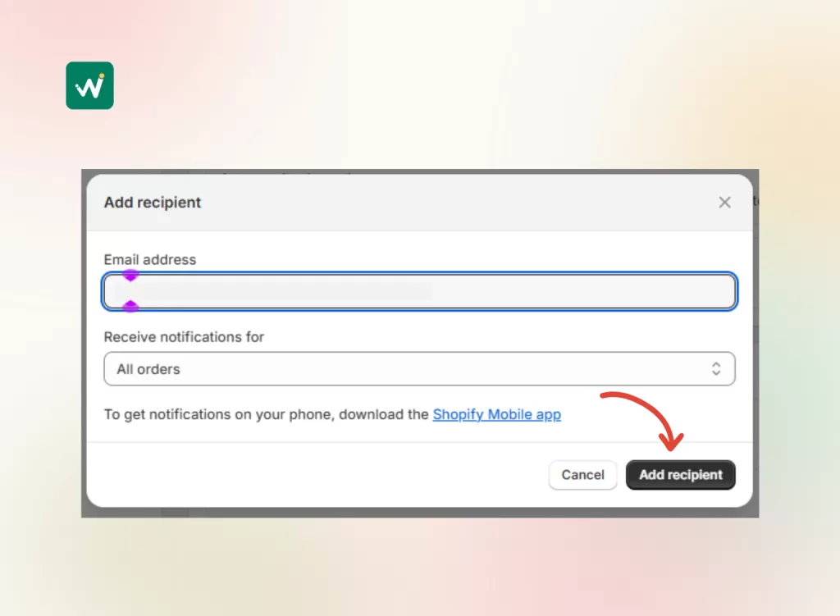Click the dimmed backdrop right of the dialog
This screenshot has height=616, width=840.
(756, 345)
